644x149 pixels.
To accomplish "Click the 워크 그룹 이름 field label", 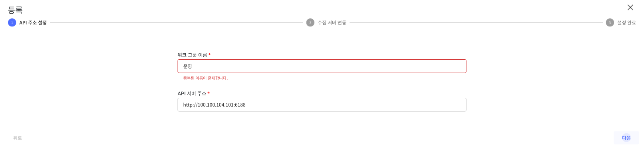I will (192, 55).
